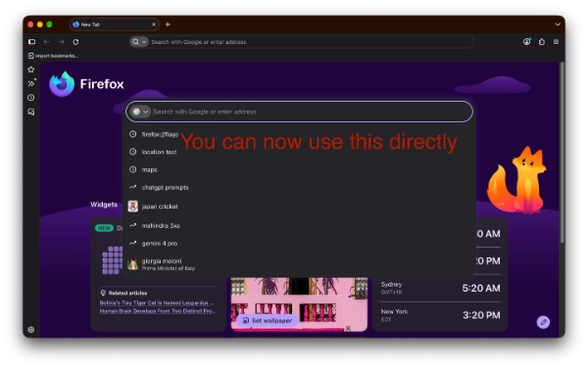
Task: Close the New Tab tab
Action: pyautogui.click(x=154, y=24)
